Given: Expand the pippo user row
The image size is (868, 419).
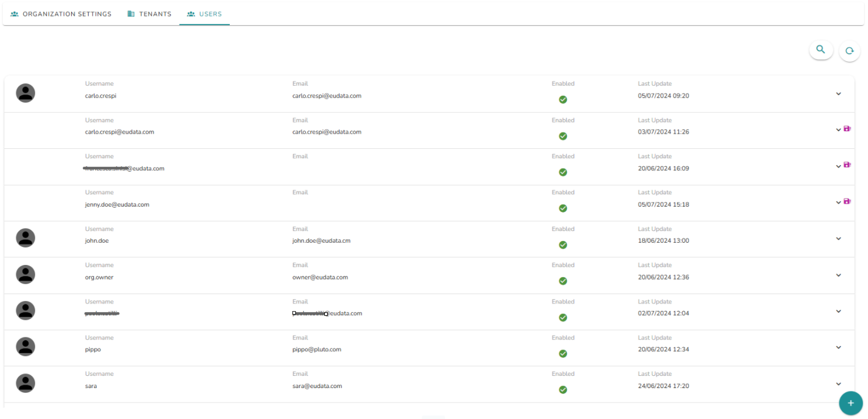Looking at the screenshot, I should (838, 347).
